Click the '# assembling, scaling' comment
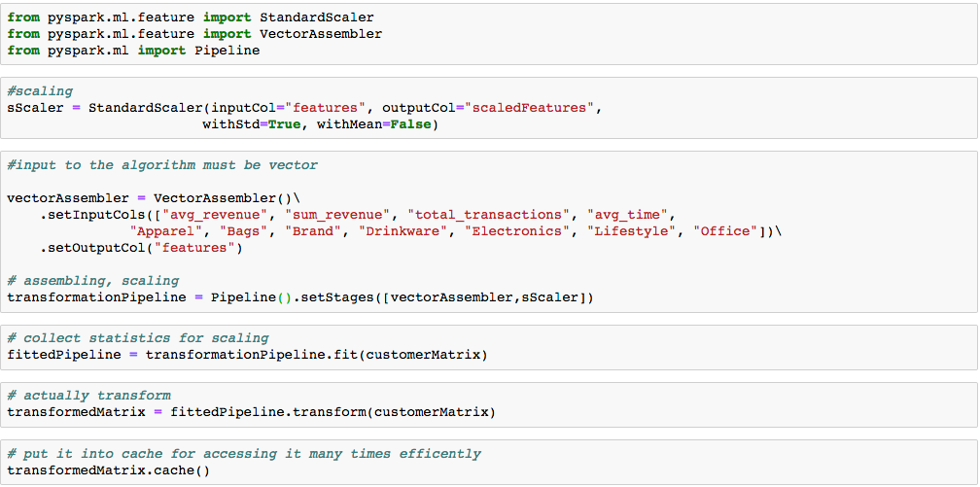 pyautogui.click(x=93, y=281)
